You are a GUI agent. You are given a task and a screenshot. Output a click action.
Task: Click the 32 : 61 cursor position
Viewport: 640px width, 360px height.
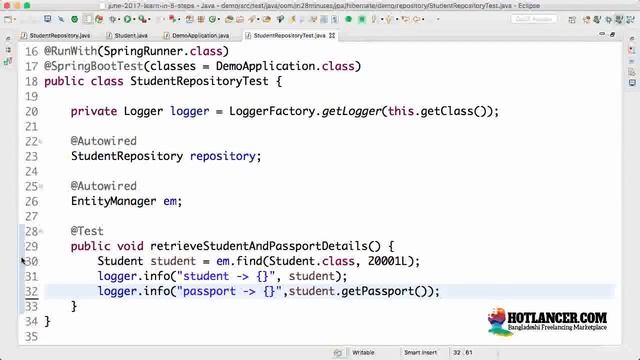point(462,352)
